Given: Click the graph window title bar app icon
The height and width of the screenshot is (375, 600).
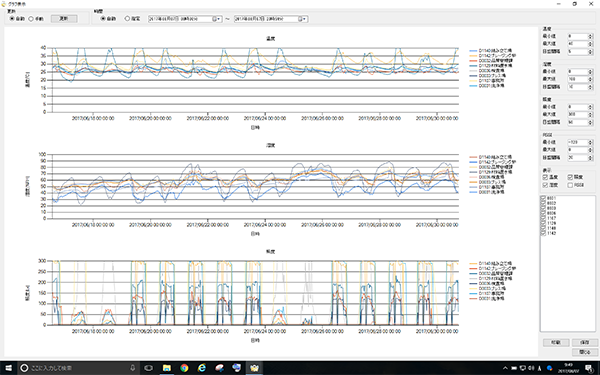Looking at the screenshot, I should point(4,3).
